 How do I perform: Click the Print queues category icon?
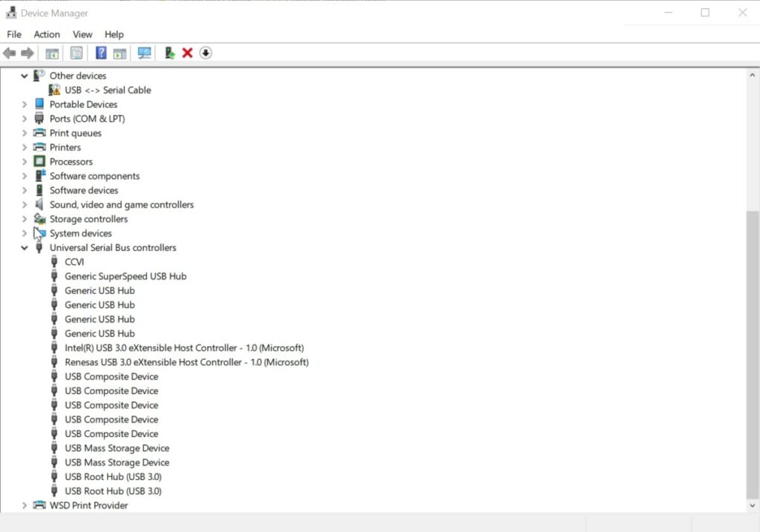pyautogui.click(x=39, y=133)
